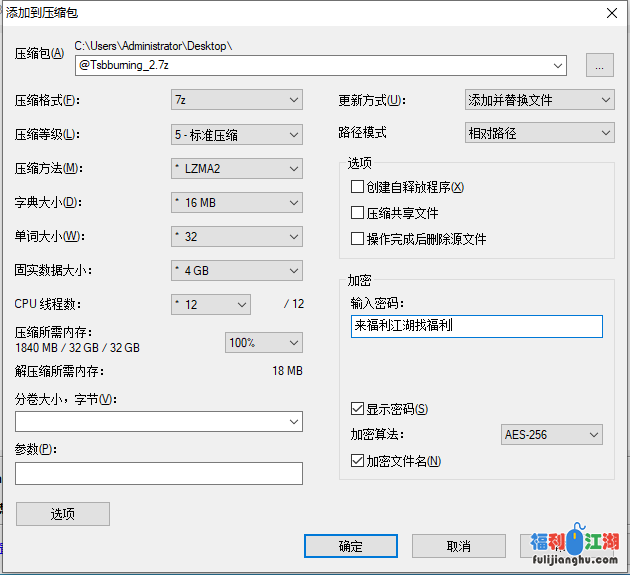Disable the encrypt file names checkbox
The height and width of the screenshot is (575, 630).
pyautogui.click(x=358, y=461)
